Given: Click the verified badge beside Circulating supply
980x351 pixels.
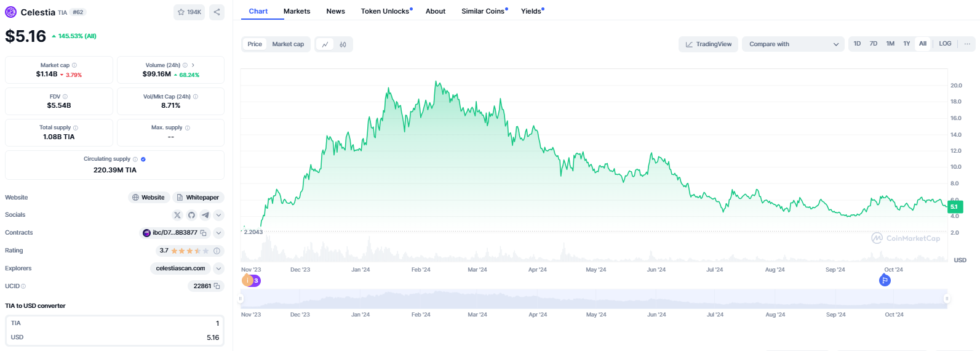Looking at the screenshot, I should tap(143, 159).
